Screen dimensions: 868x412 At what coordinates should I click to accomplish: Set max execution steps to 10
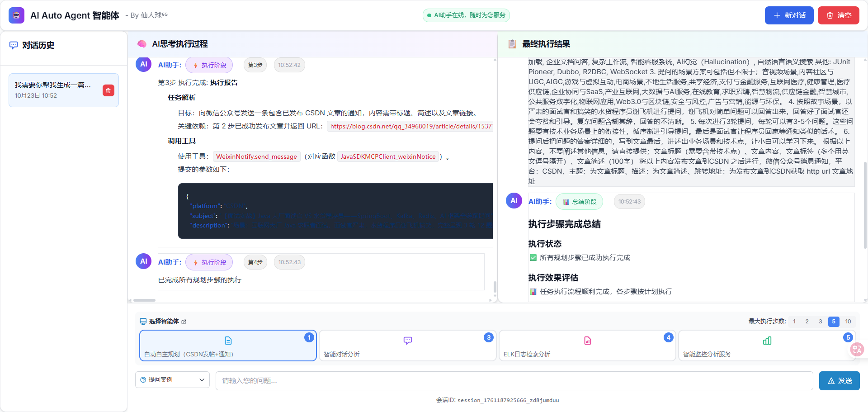(x=848, y=322)
